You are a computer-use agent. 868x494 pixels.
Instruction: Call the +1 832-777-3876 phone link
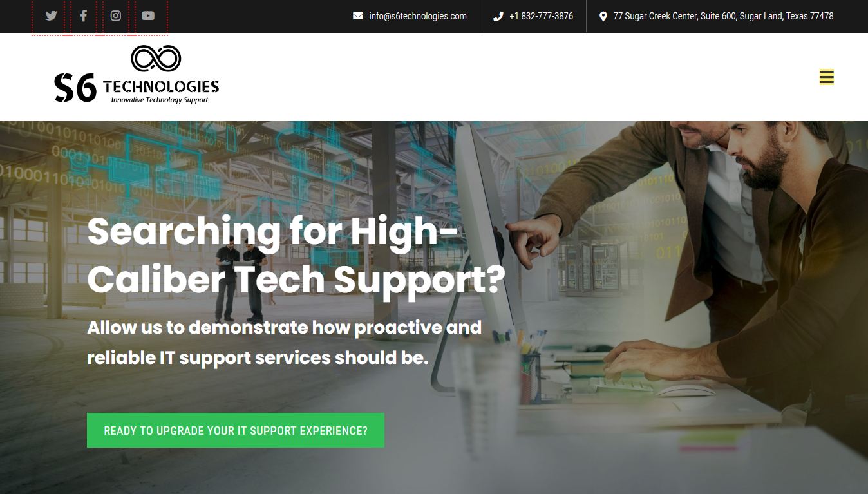click(x=541, y=16)
